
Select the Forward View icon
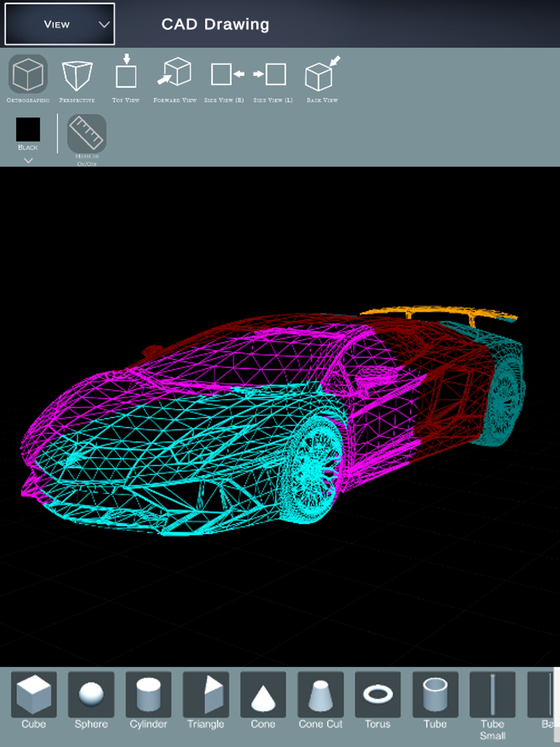click(175, 71)
